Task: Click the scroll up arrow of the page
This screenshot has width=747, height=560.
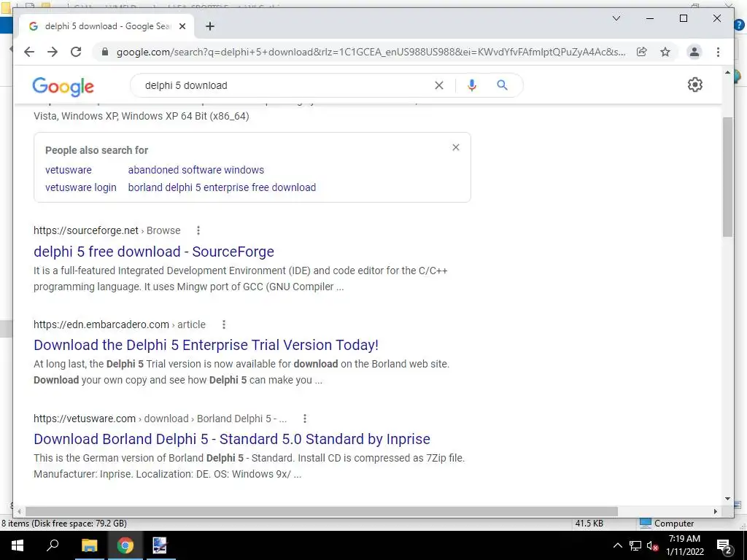Action: click(727, 72)
